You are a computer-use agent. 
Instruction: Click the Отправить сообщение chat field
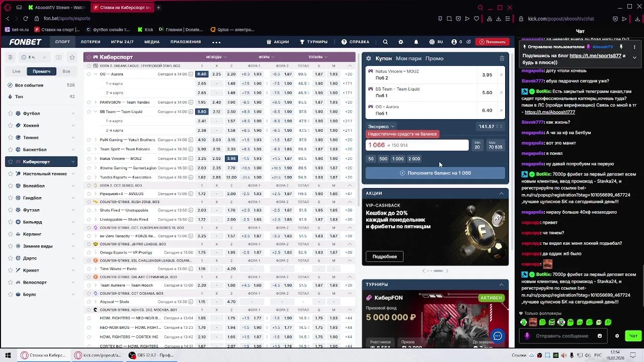562,336
